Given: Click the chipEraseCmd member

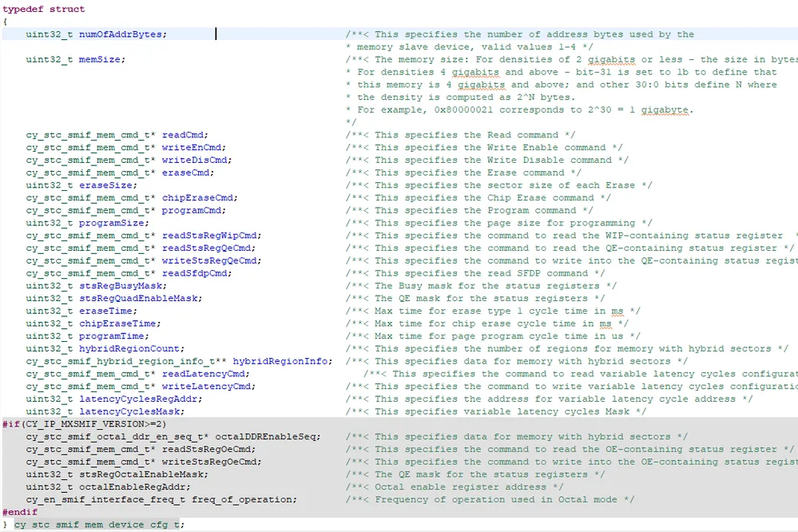Looking at the screenshot, I should (x=197, y=197).
